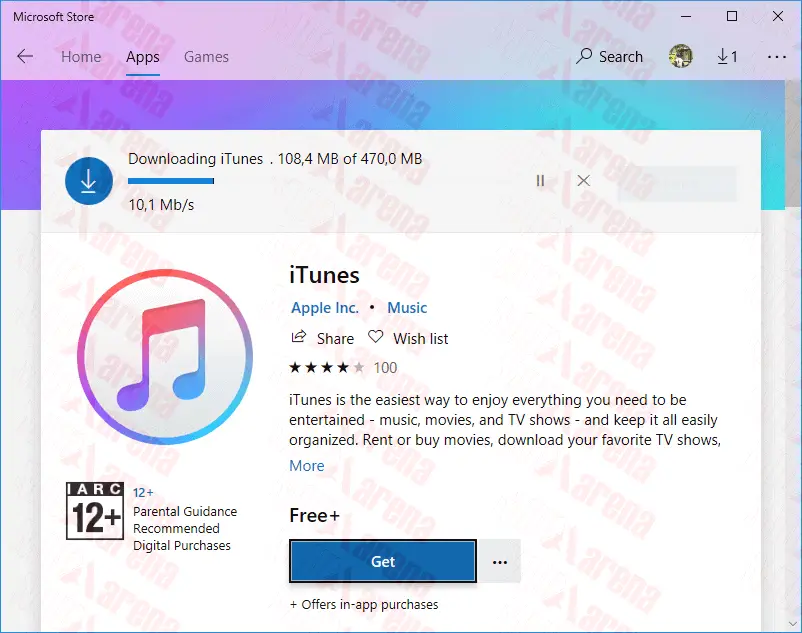Click the star rating
802x633 pixels.
tap(327, 368)
